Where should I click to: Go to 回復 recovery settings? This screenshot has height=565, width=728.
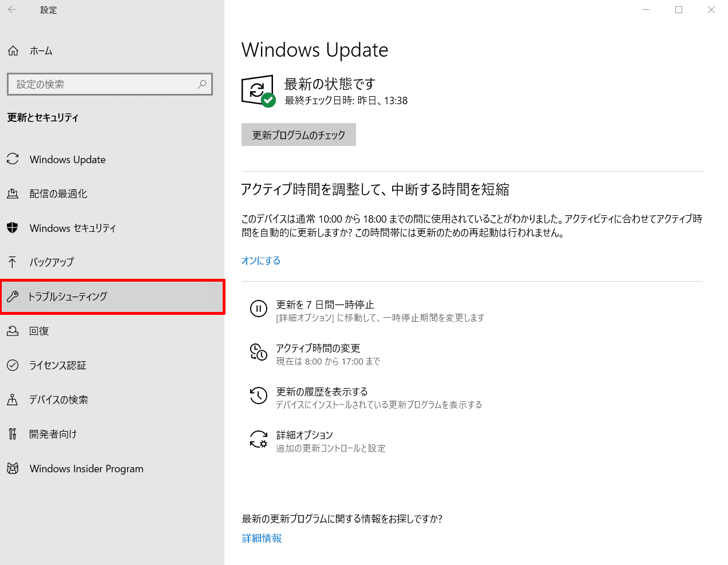coord(39,331)
